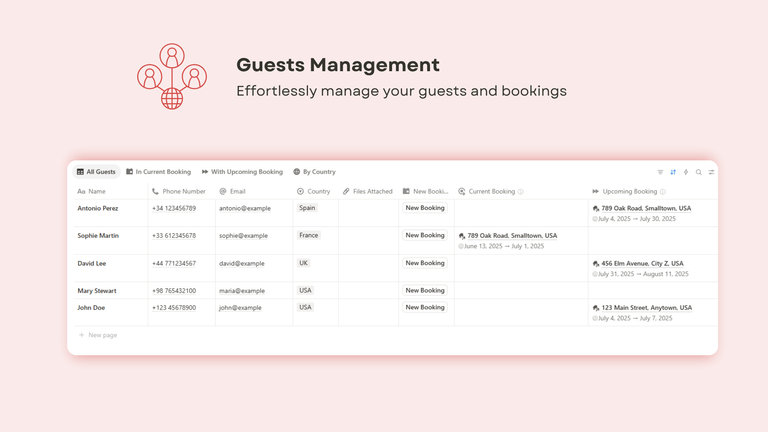
Task: Add a New page row
Action: [98, 335]
